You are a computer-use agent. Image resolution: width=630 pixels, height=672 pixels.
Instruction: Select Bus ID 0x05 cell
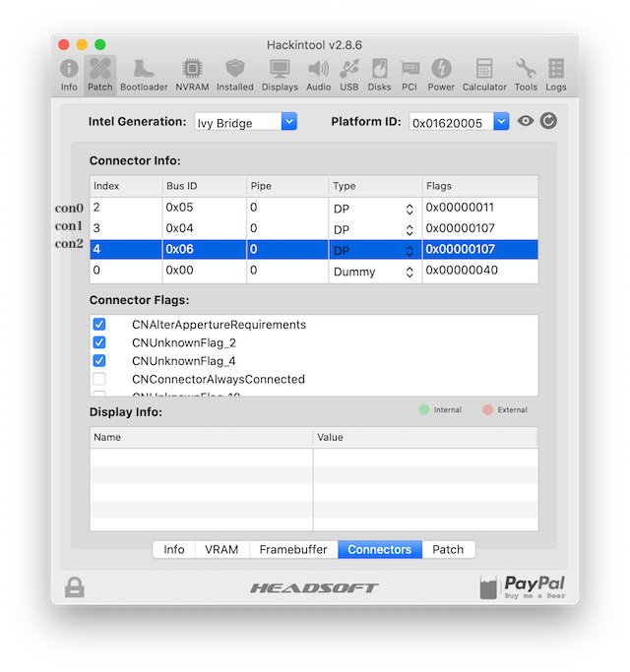[x=205, y=208]
